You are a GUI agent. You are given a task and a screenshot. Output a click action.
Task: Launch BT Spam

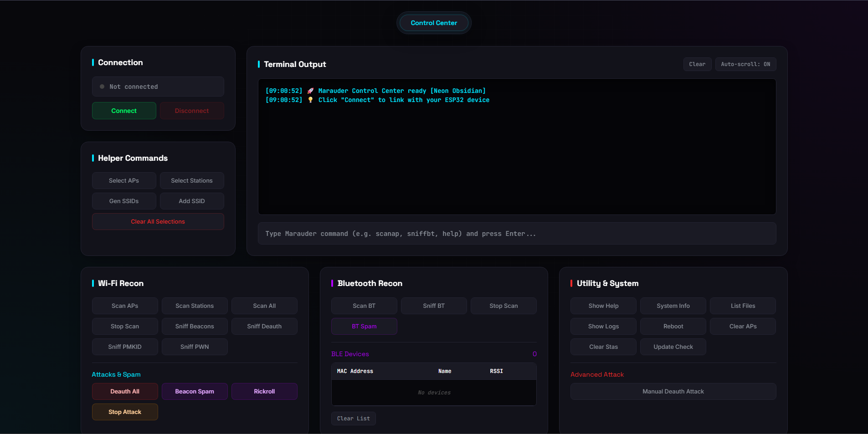364,327
